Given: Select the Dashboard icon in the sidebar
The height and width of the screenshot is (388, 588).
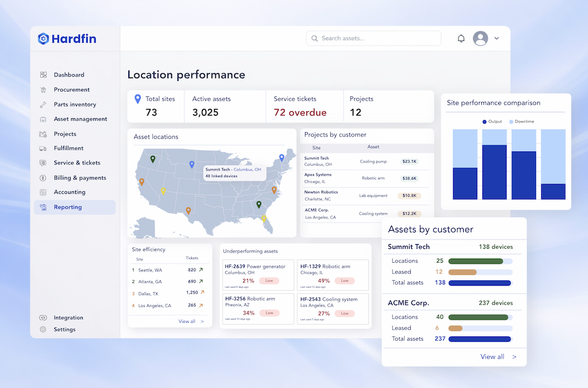Looking at the screenshot, I should tap(44, 75).
